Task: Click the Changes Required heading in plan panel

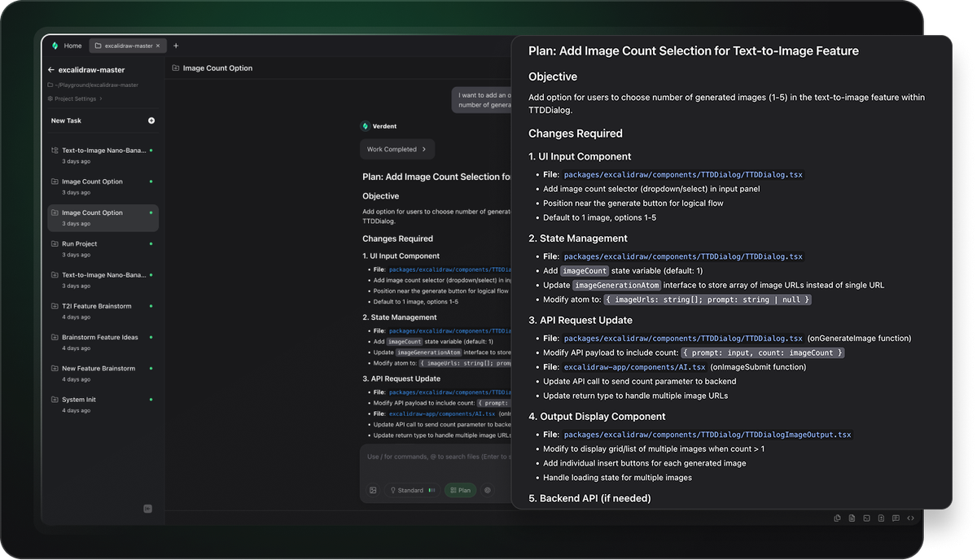Action: [x=576, y=133]
